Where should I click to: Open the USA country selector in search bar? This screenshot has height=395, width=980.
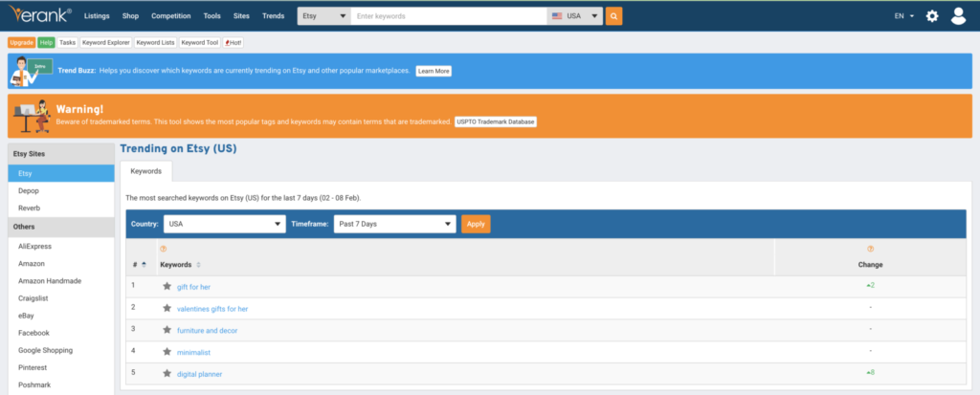[x=575, y=16]
